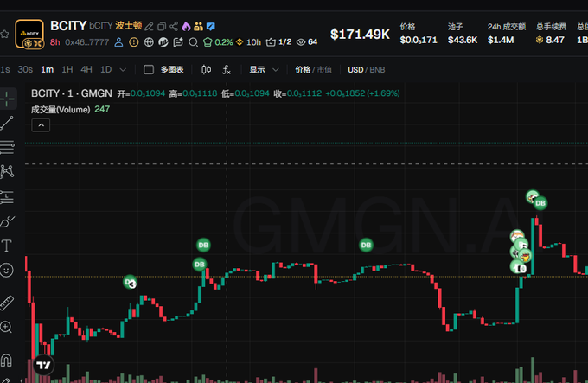Switch to the 1H timeframe
This screenshot has width=588, height=383.
point(67,70)
